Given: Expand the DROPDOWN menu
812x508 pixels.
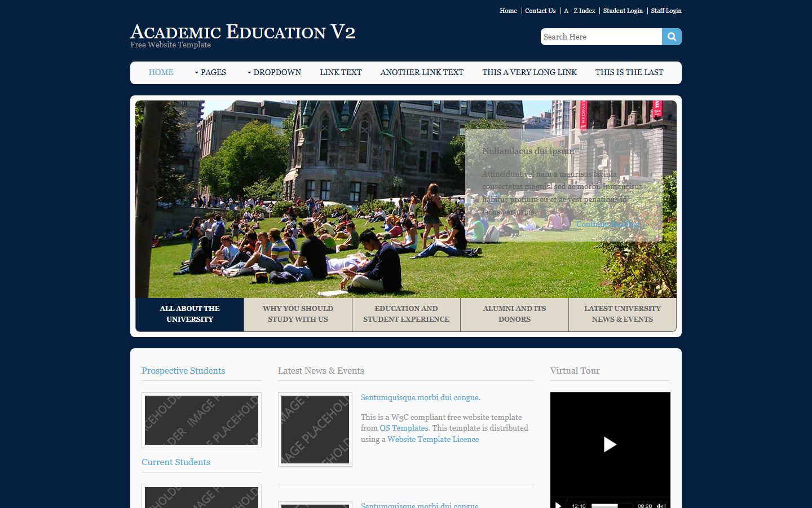Looking at the screenshot, I should point(274,72).
